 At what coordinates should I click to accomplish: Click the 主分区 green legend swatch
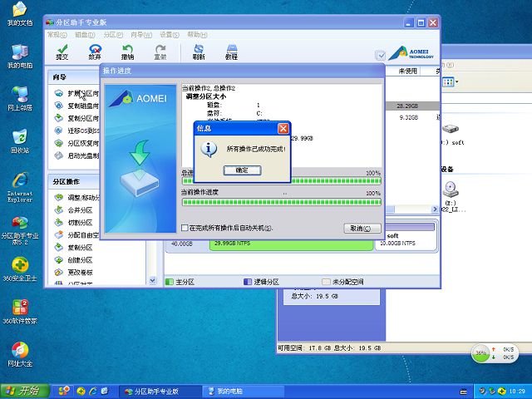[169, 282]
